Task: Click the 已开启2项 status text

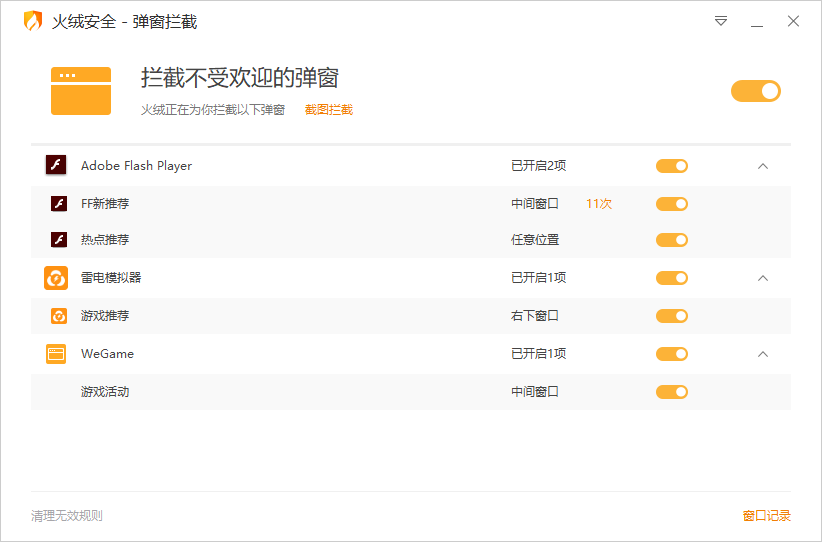Action: point(538,166)
